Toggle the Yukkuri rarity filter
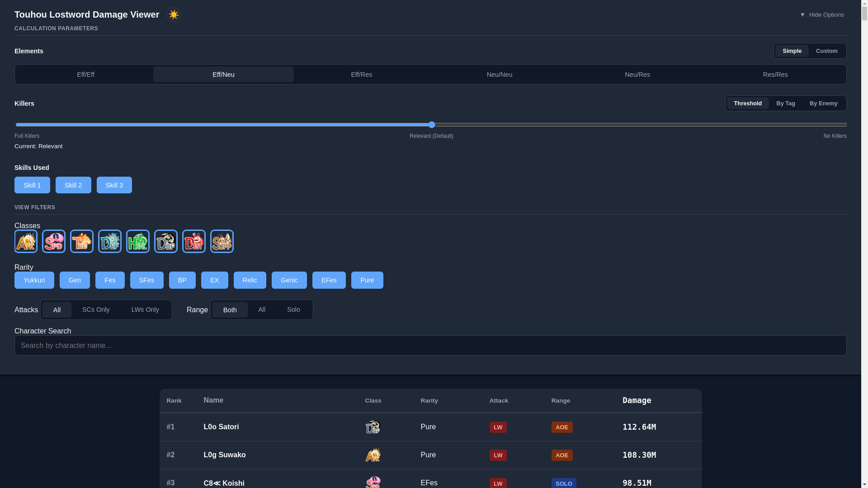This screenshot has width=868, height=488. click(34, 280)
